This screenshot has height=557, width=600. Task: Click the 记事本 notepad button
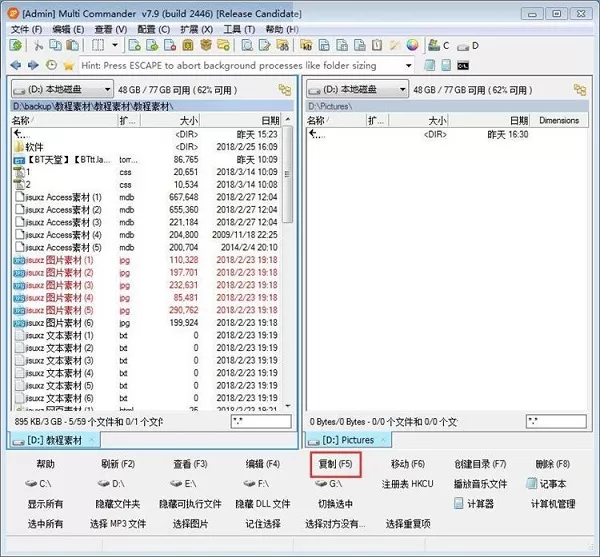click(546, 484)
